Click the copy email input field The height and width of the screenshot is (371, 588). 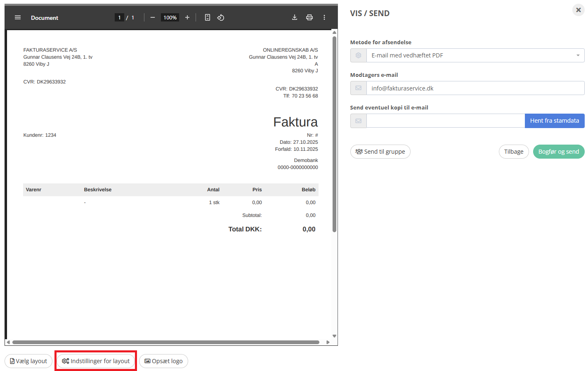pyautogui.click(x=445, y=121)
